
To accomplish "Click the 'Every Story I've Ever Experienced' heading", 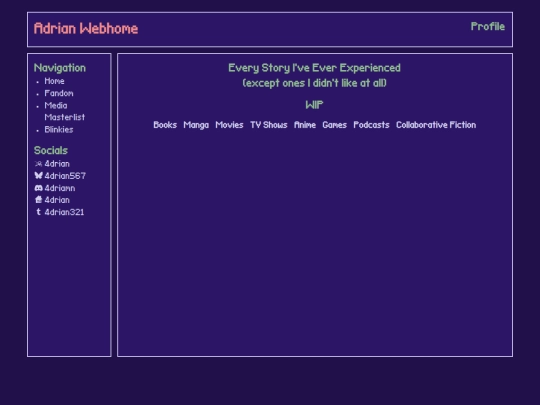I will click(x=314, y=68).
